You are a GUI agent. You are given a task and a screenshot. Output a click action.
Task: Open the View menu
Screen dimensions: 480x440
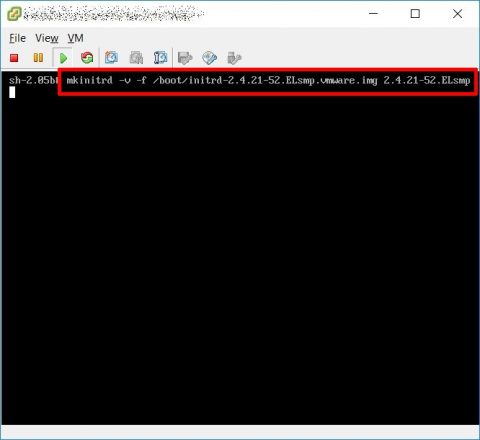(x=47, y=38)
